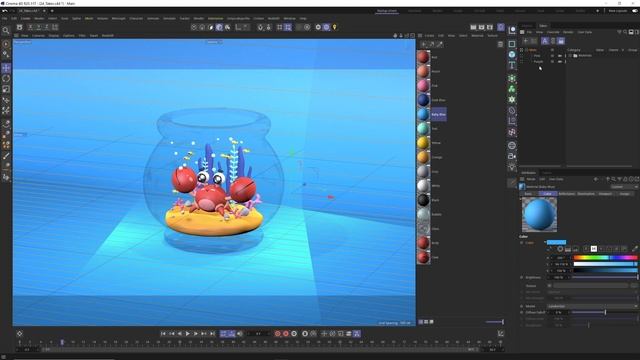Select the Rotate tool in left toolbar

(6, 78)
